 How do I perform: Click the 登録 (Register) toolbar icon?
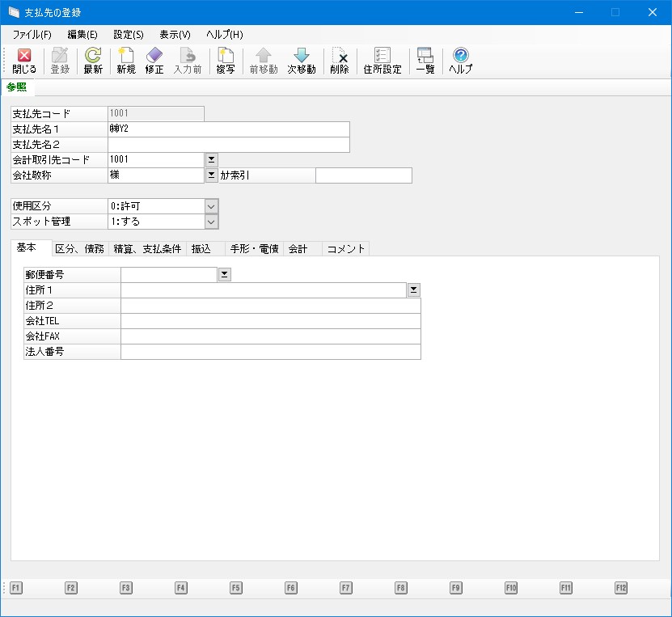(x=60, y=61)
